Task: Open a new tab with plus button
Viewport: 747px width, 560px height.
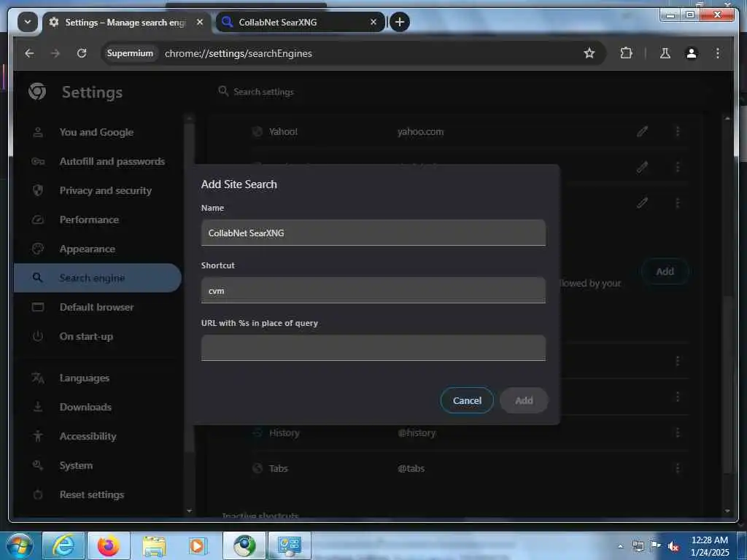Action: point(400,22)
